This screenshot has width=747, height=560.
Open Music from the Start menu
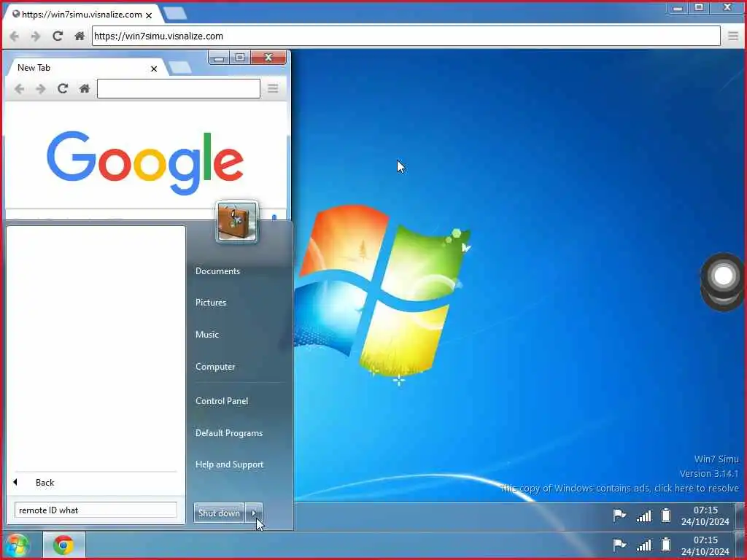(x=206, y=334)
